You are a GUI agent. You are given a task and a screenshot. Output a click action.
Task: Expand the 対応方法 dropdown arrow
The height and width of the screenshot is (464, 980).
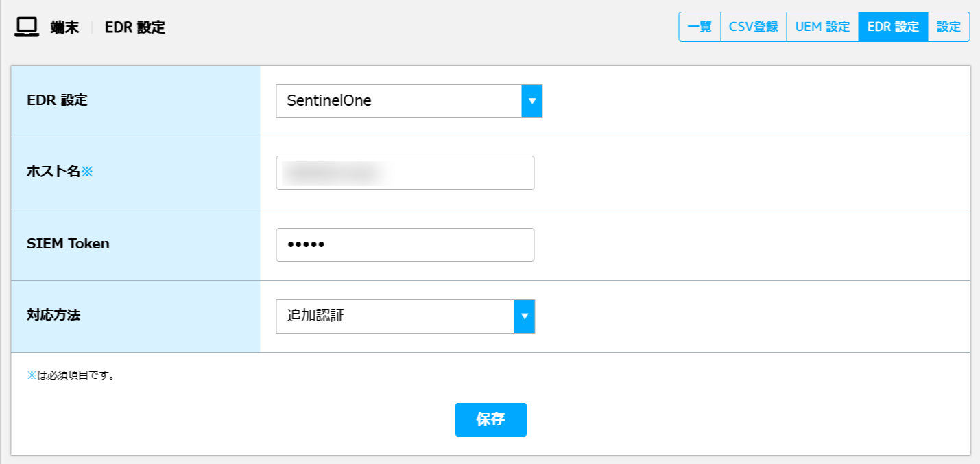pyautogui.click(x=524, y=316)
